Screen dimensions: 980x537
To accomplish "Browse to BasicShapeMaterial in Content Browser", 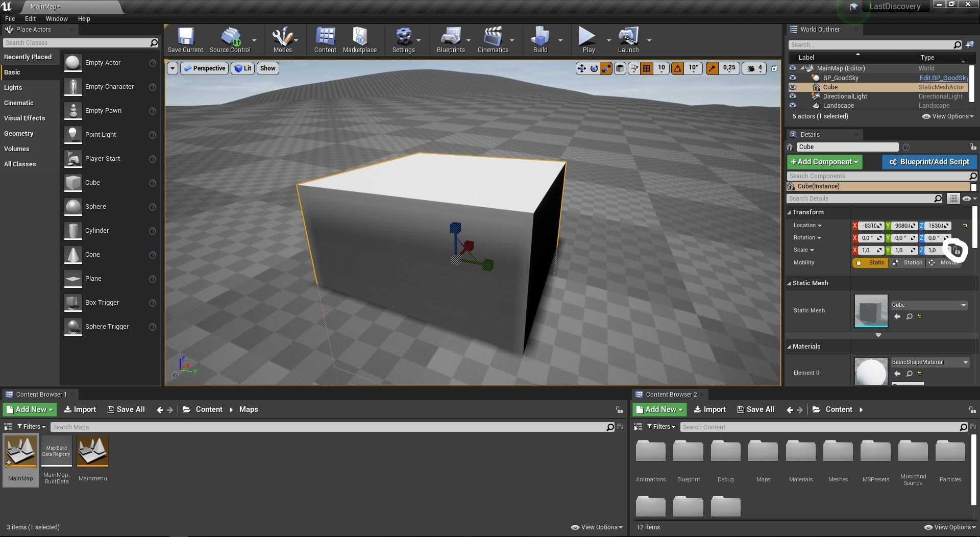I will pyautogui.click(x=909, y=374).
